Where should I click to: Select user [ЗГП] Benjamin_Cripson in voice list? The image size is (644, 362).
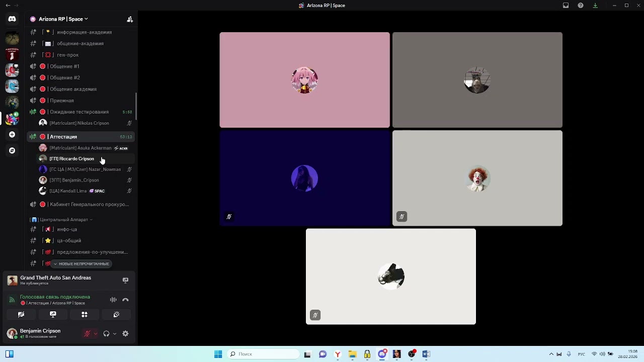[x=86, y=180]
